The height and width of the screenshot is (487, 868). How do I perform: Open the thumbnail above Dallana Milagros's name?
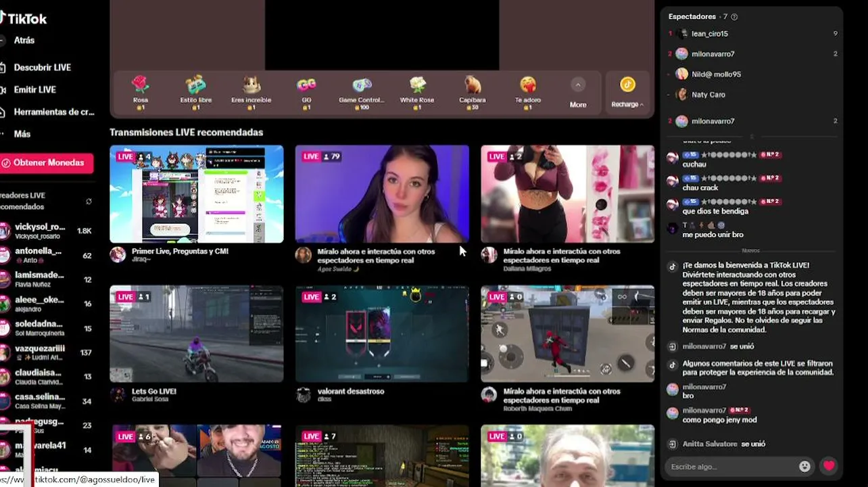(567, 194)
